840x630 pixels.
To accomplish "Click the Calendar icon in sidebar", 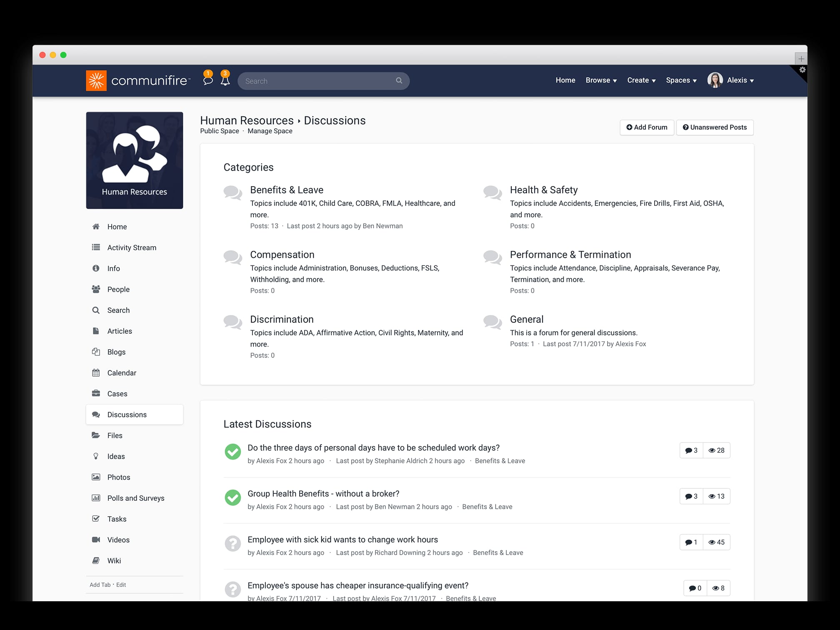I will coord(96,372).
